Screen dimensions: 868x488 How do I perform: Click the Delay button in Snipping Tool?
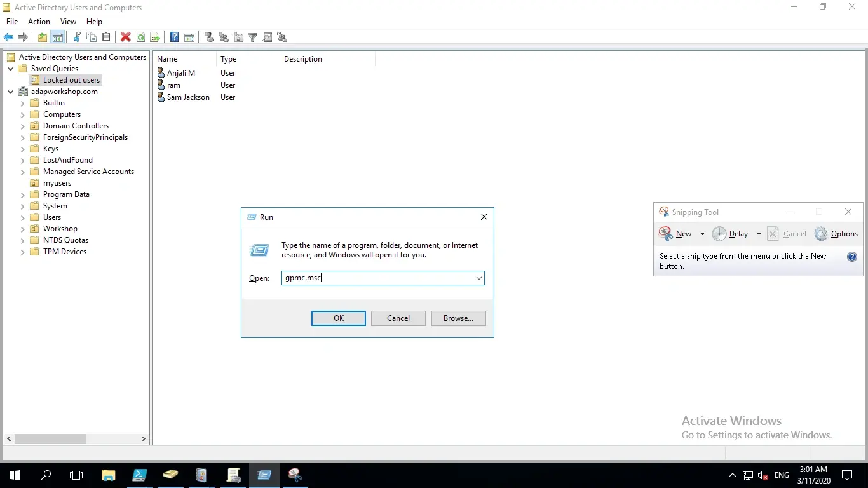coord(731,234)
